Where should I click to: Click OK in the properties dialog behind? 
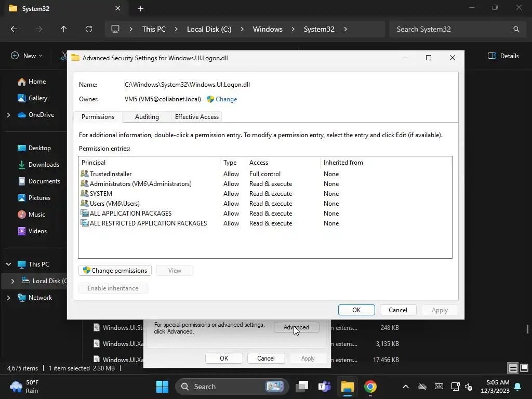coord(224,358)
